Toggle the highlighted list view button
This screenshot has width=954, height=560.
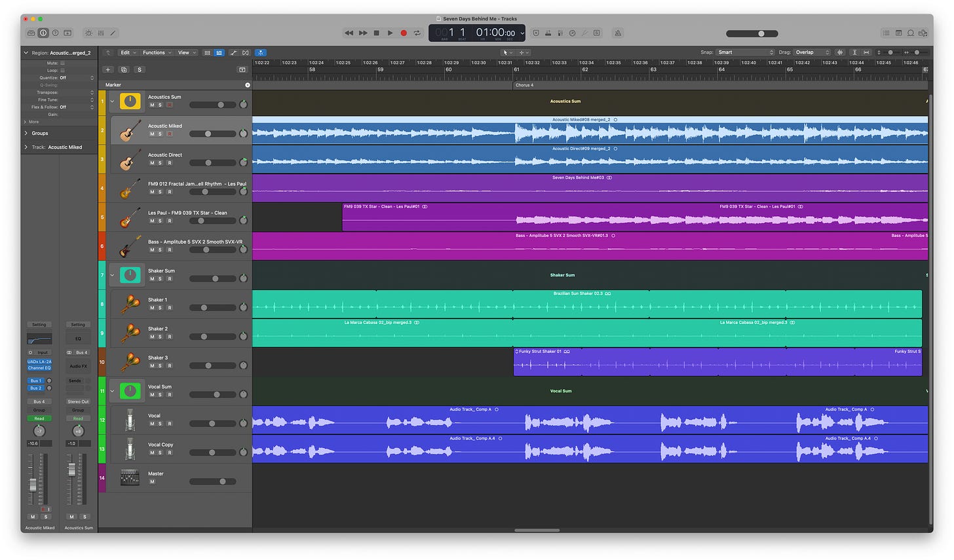coord(219,52)
